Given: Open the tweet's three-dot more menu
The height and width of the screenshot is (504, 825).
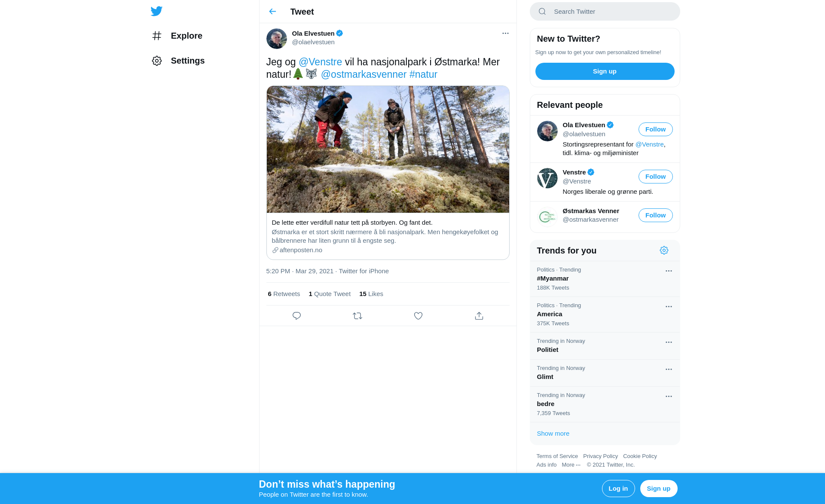Looking at the screenshot, I should tap(505, 33).
